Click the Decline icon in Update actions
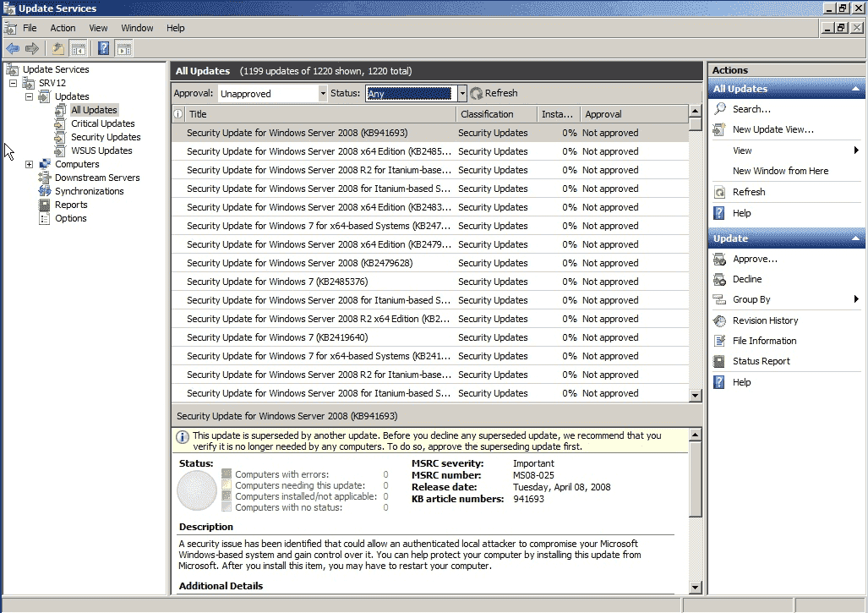The height and width of the screenshot is (613, 868). pyautogui.click(x=719, y=279)
